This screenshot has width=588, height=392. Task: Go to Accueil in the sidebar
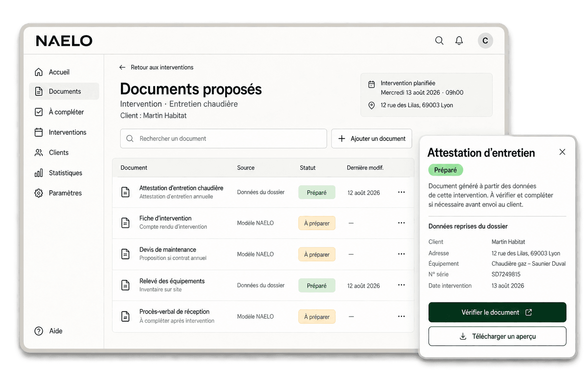point(64,72)
